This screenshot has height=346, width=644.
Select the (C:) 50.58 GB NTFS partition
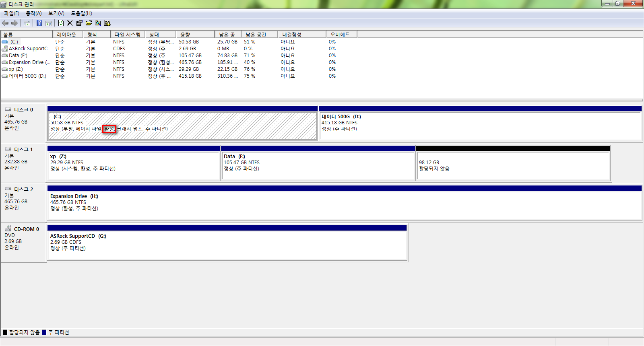[182, 123]
